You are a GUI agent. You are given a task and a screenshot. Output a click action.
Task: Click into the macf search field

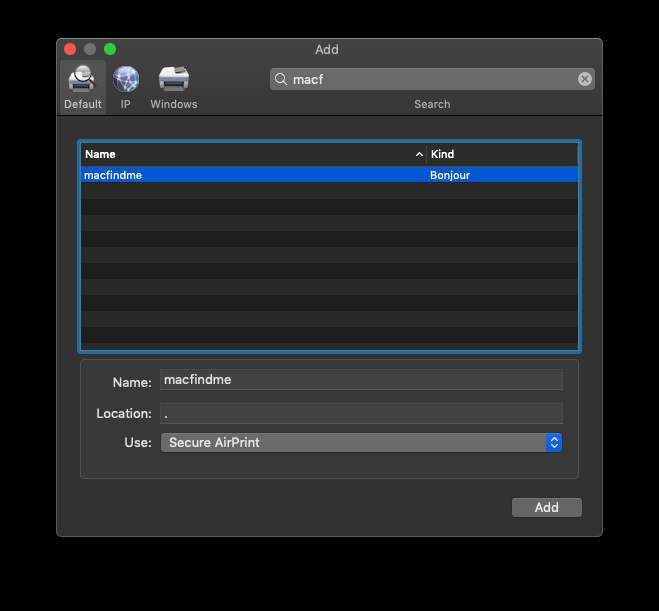point(432,79)
